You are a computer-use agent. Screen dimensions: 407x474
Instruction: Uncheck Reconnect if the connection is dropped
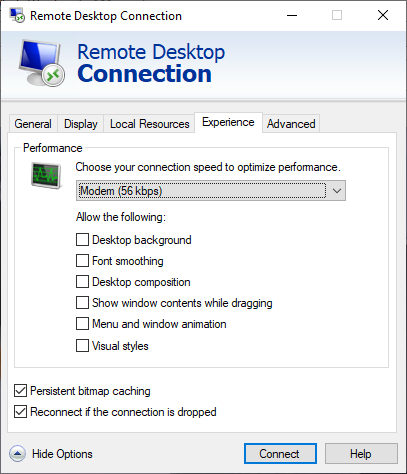pos(20,412)
